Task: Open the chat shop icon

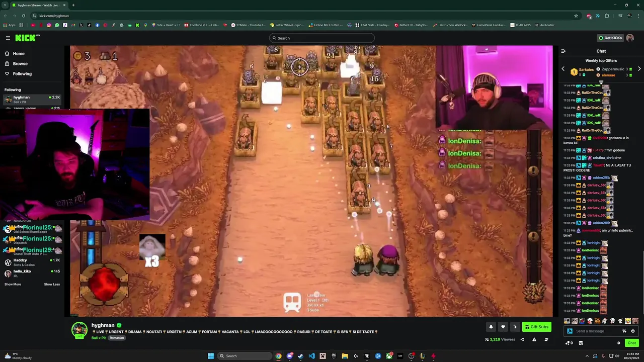Action: (581, 343)
